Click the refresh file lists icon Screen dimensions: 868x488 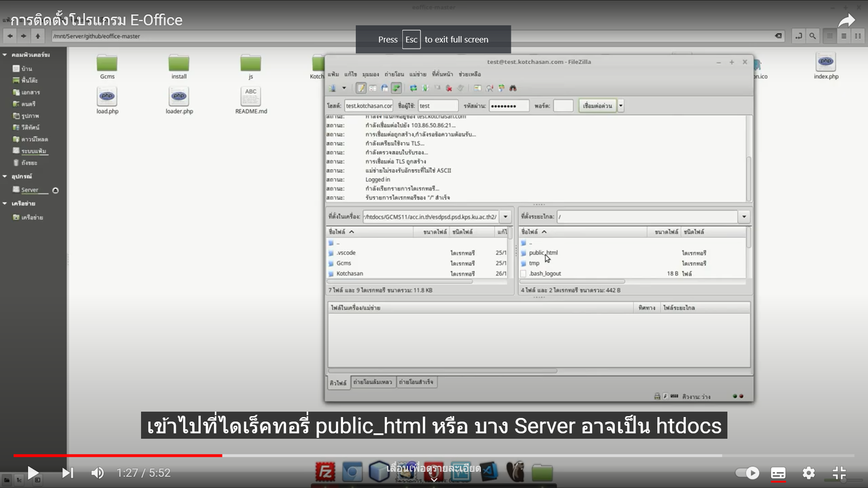point(413,88)
